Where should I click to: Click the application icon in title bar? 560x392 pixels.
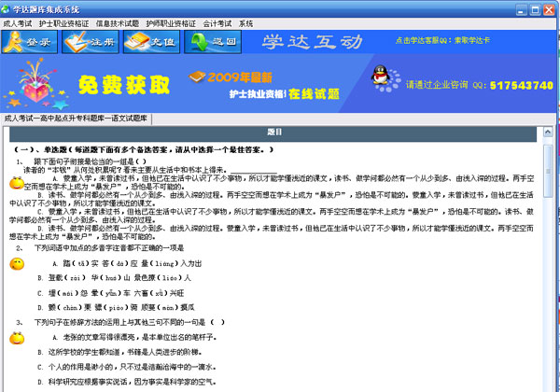click(6, 9)
